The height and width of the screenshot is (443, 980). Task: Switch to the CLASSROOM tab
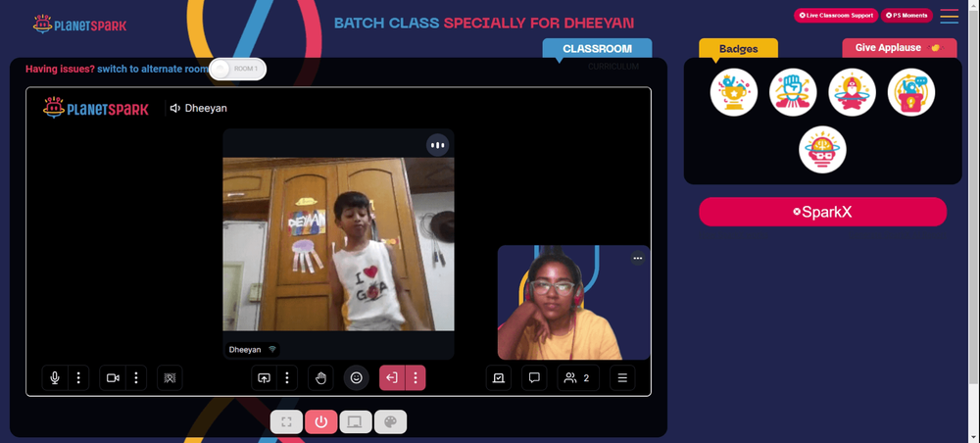(597, 49)
